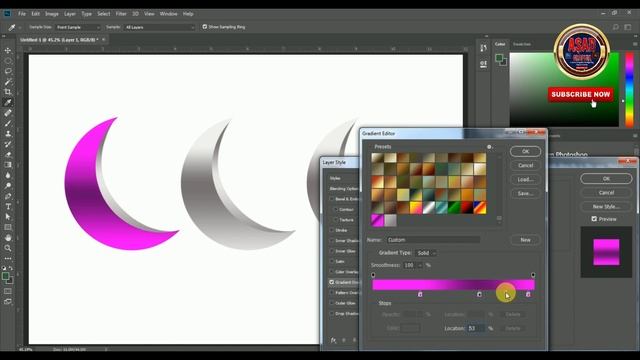Select the Eyedropper tool in toolbox

click(8, 102)
